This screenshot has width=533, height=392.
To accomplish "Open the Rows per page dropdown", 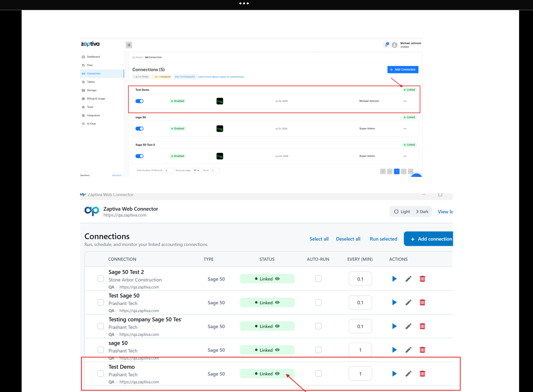I will (x=197, y=170).
